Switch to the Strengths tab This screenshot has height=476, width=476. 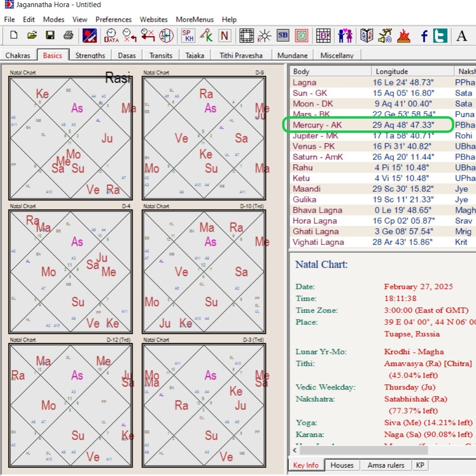90,55
